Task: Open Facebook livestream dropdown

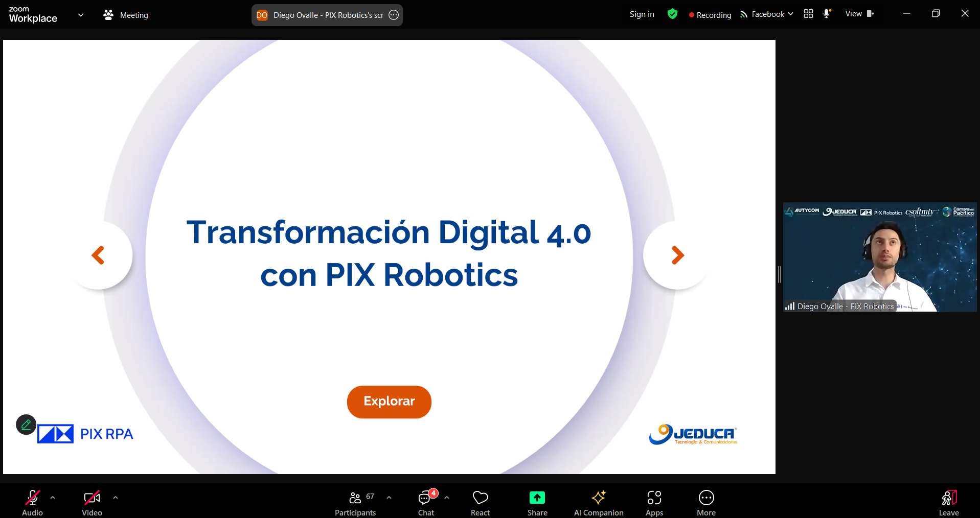Action: 766,14
